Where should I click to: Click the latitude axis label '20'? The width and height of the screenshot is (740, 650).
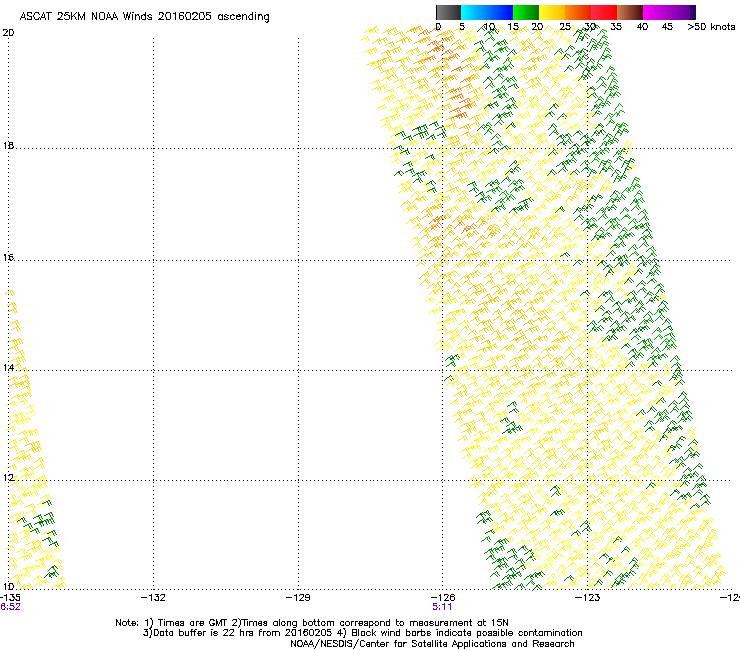(8, 33)
